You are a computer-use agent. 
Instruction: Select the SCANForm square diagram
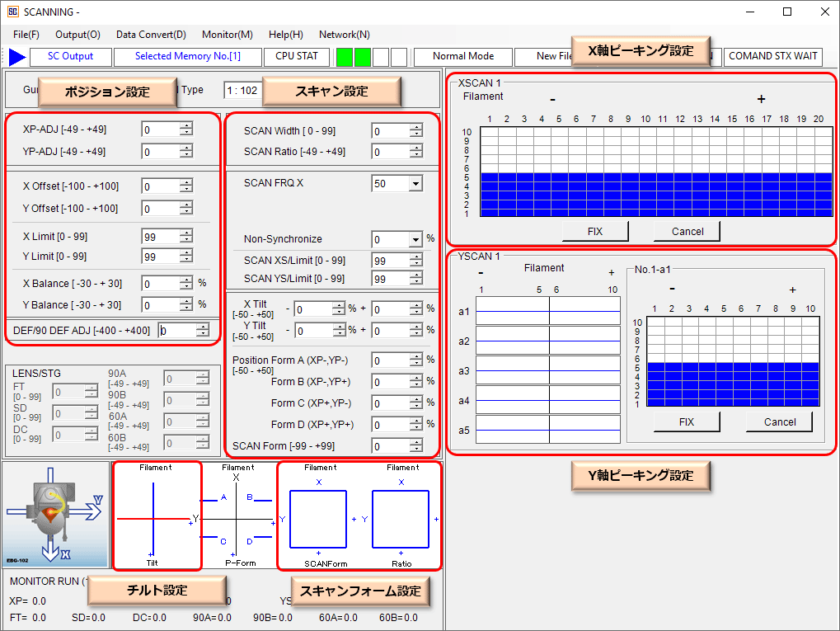pos(318,519)
